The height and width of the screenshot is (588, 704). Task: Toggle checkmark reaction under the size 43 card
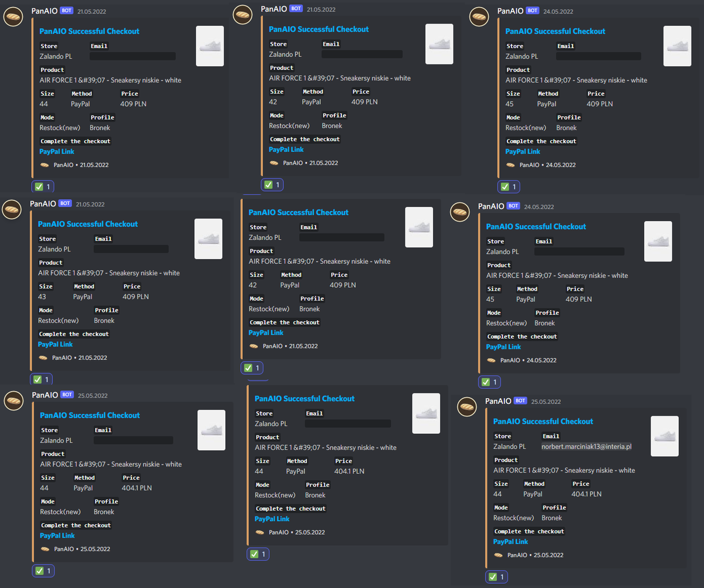pyautogui.click(x=42, y=379)
